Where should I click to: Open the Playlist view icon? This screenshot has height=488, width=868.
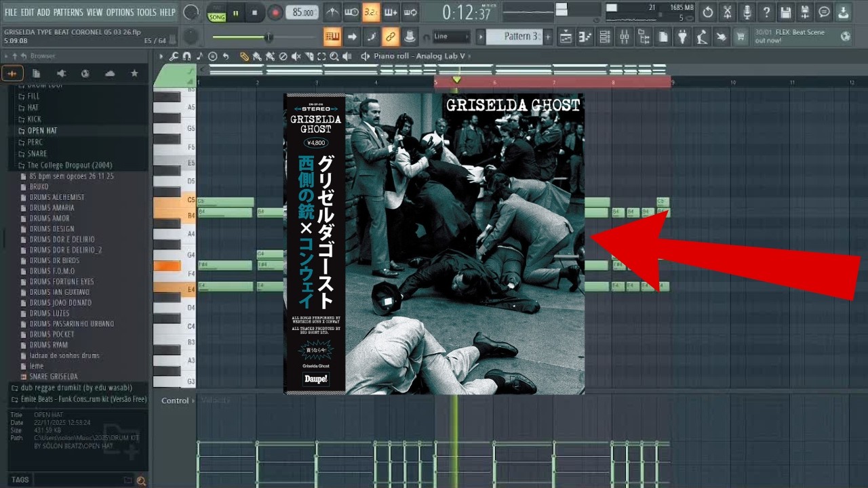(x=566, y=37)
